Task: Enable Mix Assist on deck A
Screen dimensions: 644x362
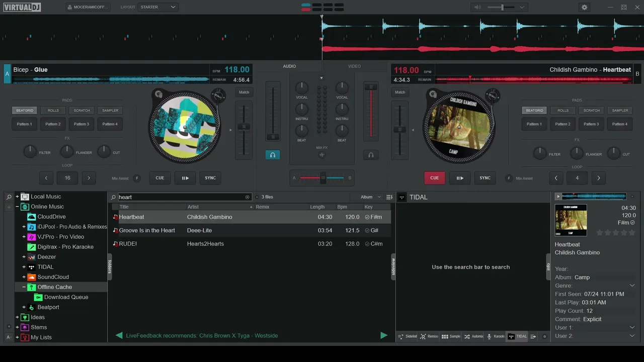Action: (137, 178)
